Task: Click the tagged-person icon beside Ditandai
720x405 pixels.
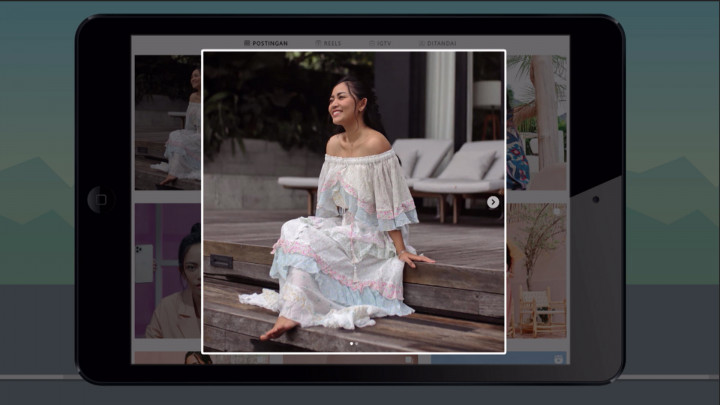Action: point(421,43)
